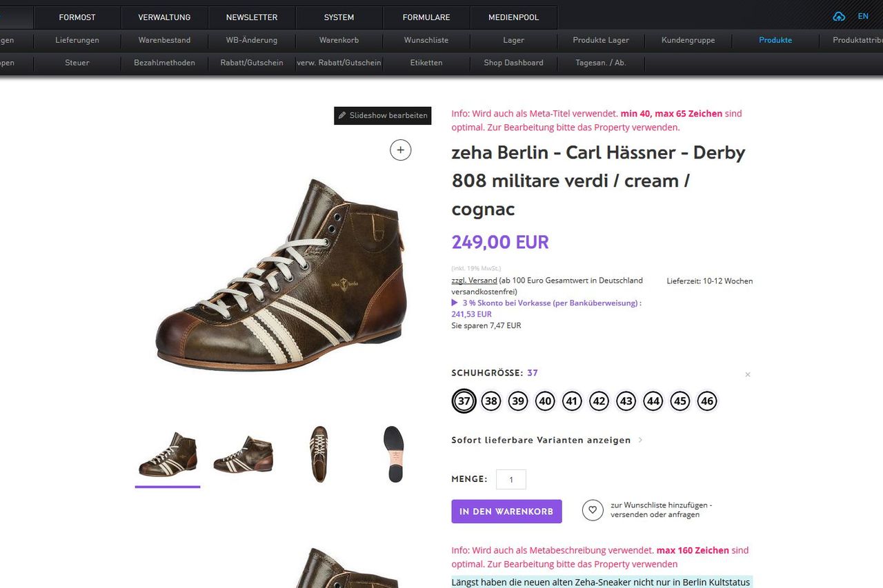Click the IN DEN WARENKORB button
This screenshot has height=588, width=883.
click(x=506, y=511)
